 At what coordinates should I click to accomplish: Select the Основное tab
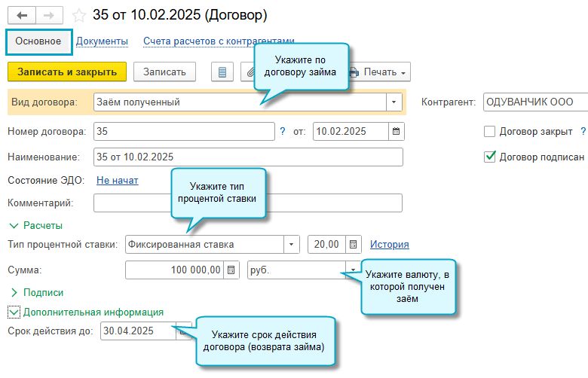point(38,41)
